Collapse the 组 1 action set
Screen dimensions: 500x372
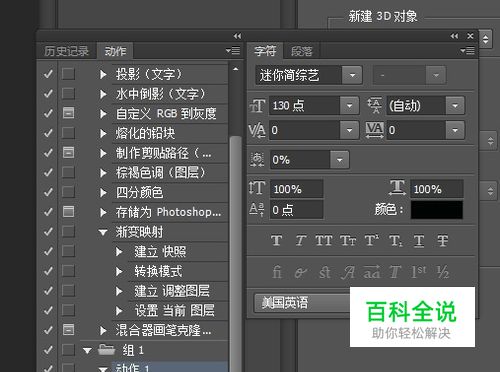[x=87, y=350]
